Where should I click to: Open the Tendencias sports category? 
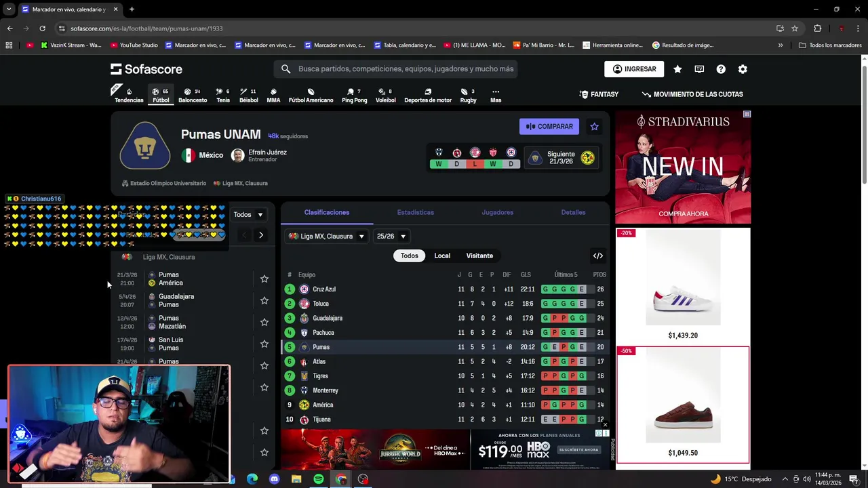129,95
